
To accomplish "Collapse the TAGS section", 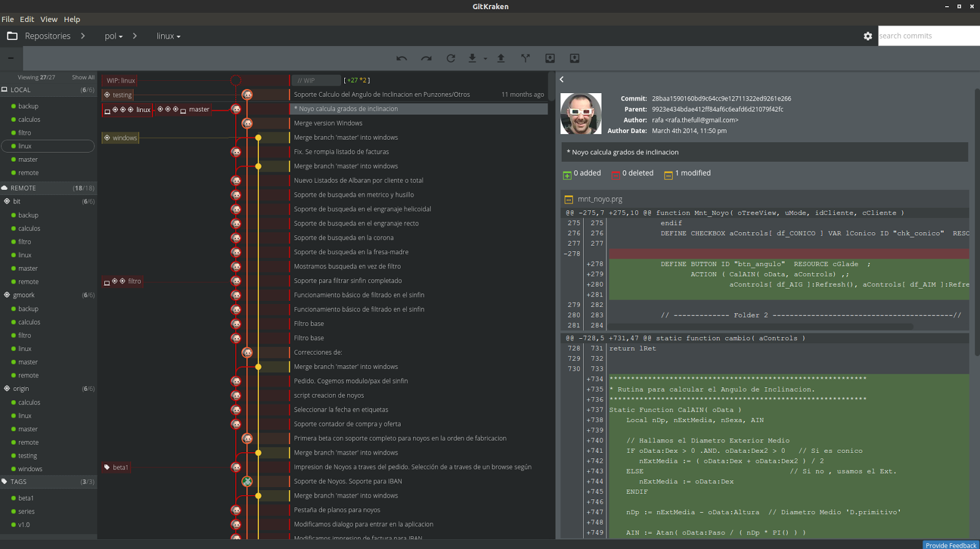I will (x=48, y=482).
